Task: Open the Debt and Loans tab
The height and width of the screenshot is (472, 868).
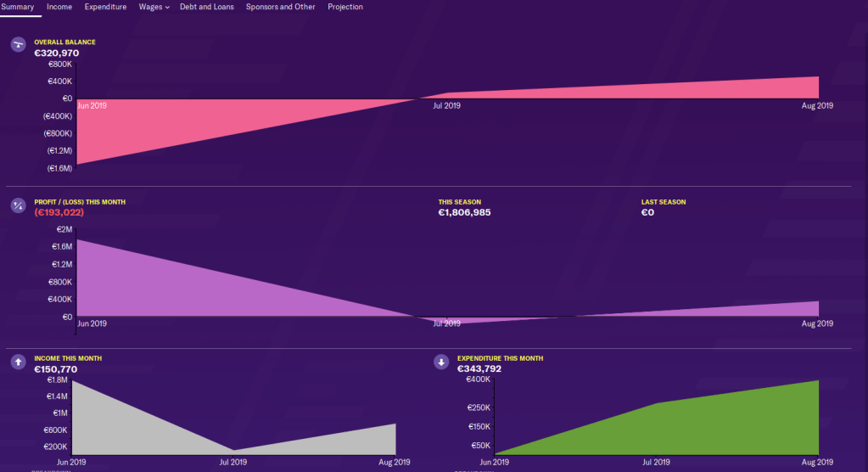Action: (x=206, y=7)
